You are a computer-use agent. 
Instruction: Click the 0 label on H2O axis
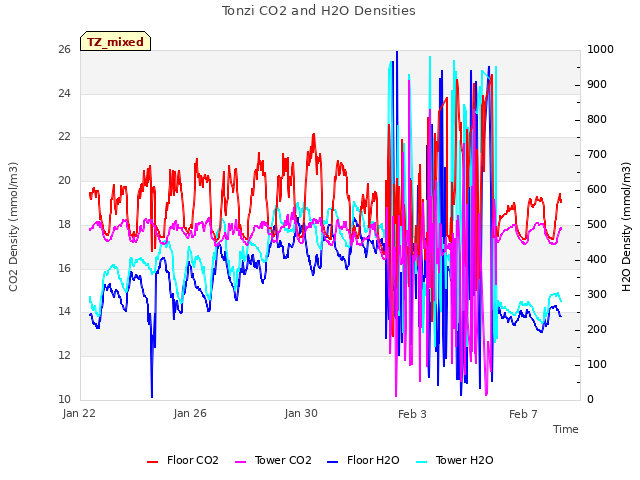point(590,400)
